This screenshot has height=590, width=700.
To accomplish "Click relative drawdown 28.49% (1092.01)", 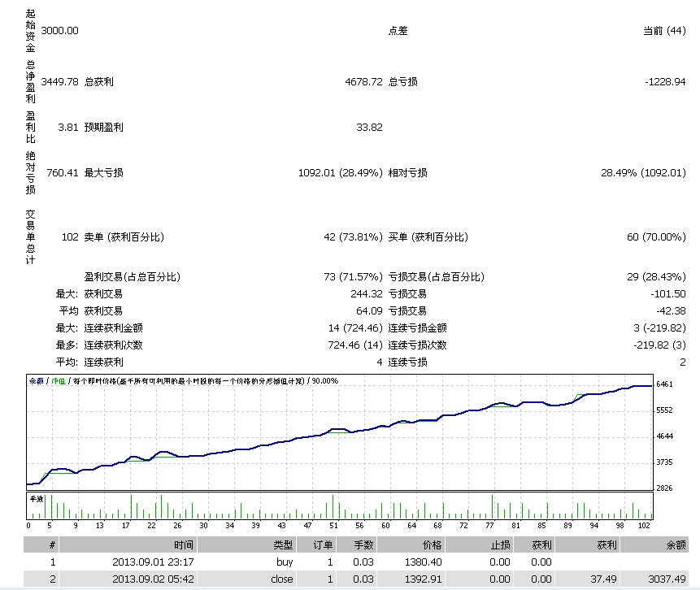I will tap(643, 173).
